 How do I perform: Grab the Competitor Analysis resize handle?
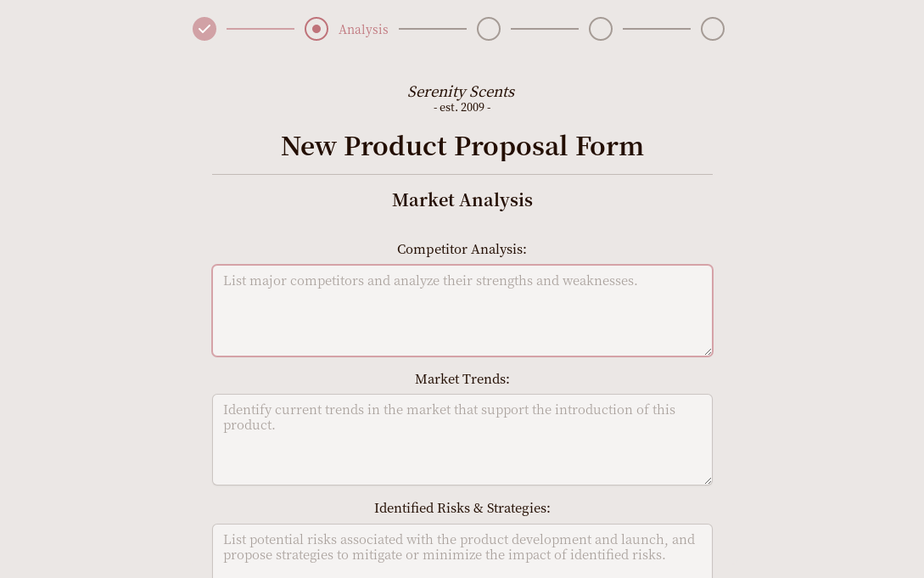pos(708,351)
